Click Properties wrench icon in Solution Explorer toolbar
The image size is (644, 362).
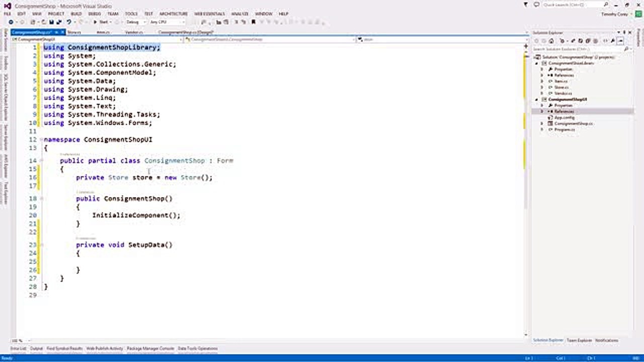click(x=613, y=41)
